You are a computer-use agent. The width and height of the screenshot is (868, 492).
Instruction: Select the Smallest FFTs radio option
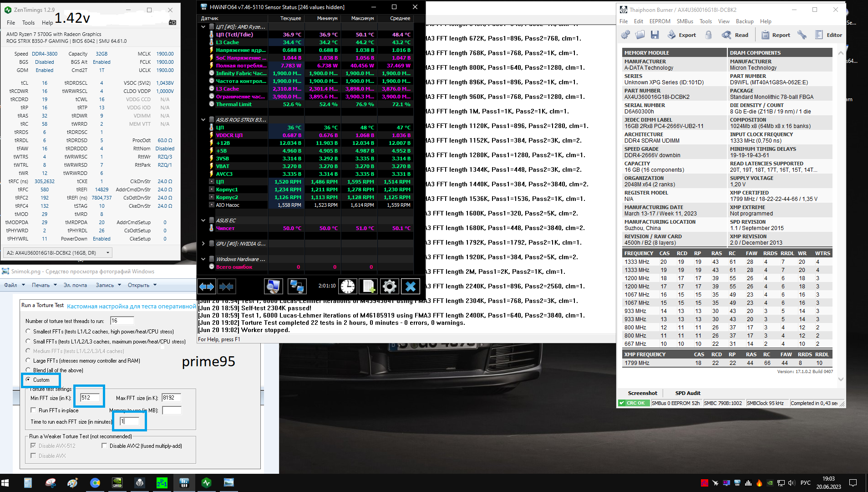pos(28,331)
